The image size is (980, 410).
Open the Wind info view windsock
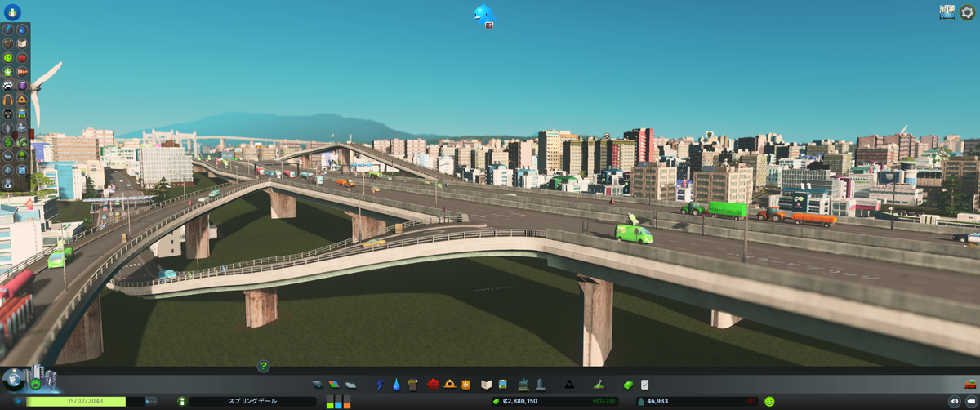(x=23, y=71)
